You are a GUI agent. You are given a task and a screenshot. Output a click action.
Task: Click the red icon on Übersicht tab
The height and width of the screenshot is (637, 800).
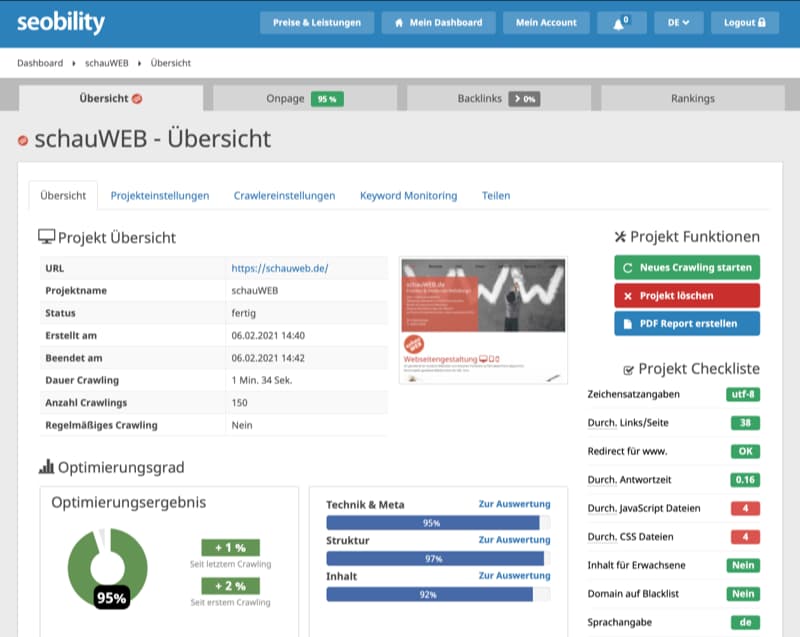(137, 98)
